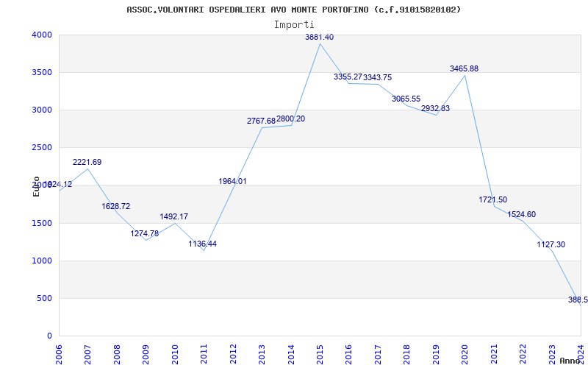Select the 3881.40 peak data label
The height and width of the screenshot is (368, 588).
tap(319, 38)
